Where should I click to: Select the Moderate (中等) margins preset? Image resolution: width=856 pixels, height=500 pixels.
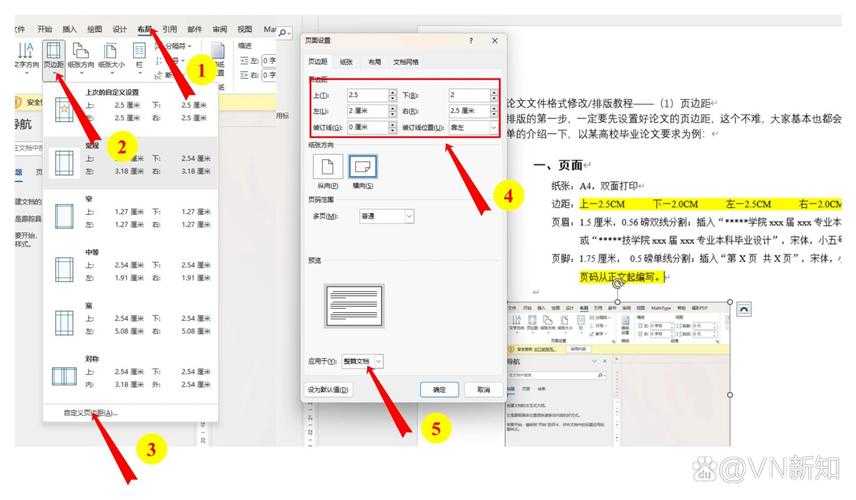tap(130, 269)
